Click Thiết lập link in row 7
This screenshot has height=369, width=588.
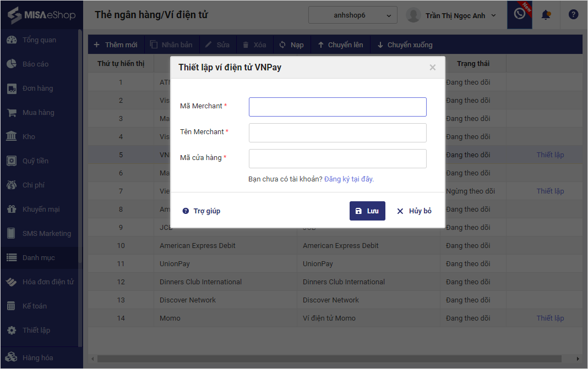tap(550, 191)
